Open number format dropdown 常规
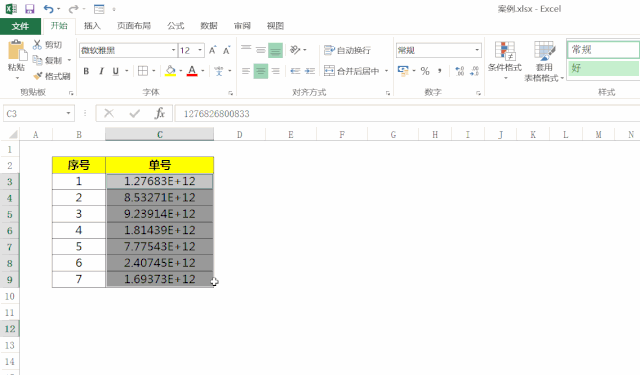 point(477,50)
